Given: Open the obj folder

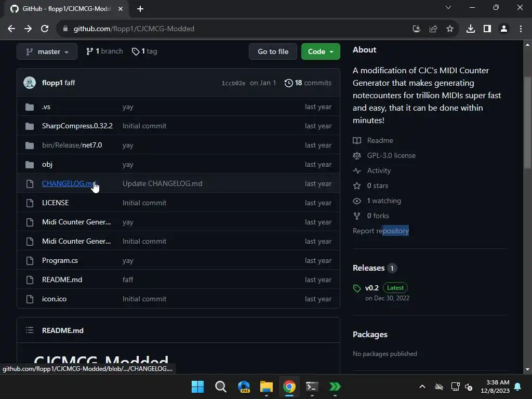Looking at the screenshot, I should point(47,165).
